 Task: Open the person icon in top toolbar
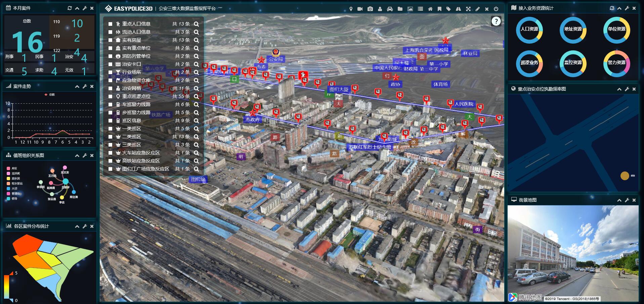[380, 9]
